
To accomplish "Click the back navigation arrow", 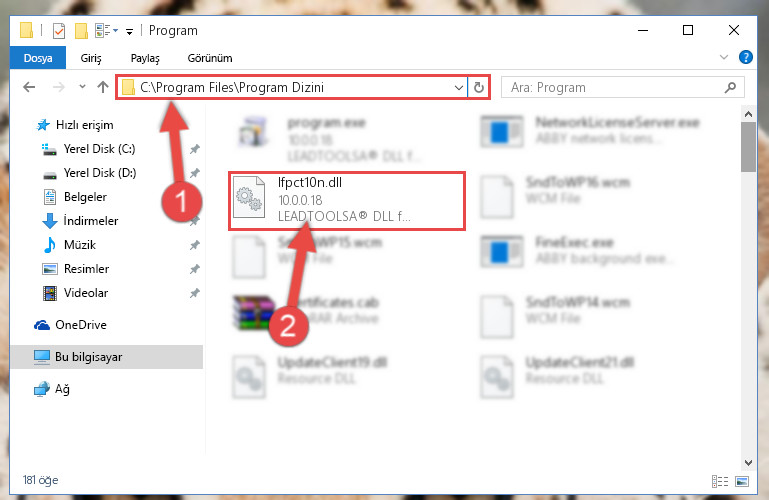I will tap(29, 87).
